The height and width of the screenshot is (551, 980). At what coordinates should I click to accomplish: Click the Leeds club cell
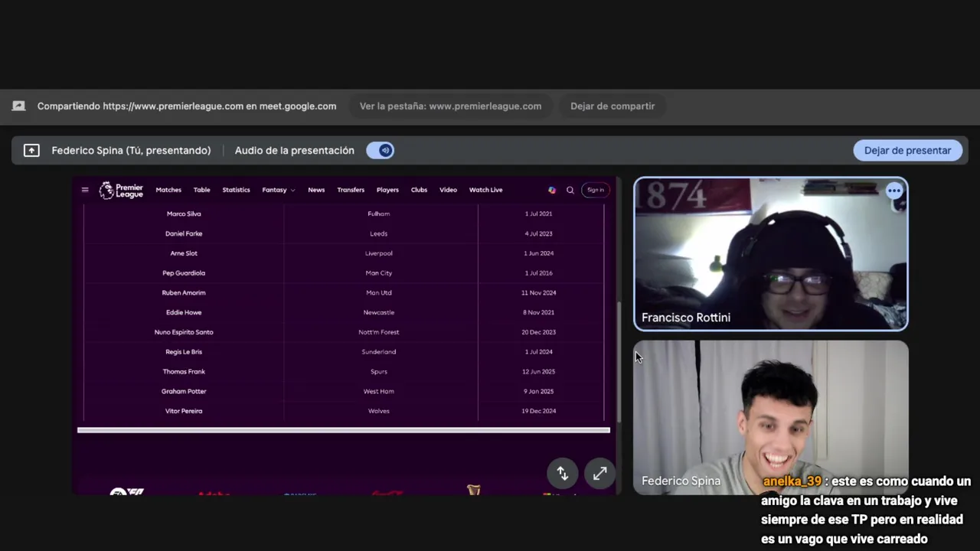click(379, 233)
